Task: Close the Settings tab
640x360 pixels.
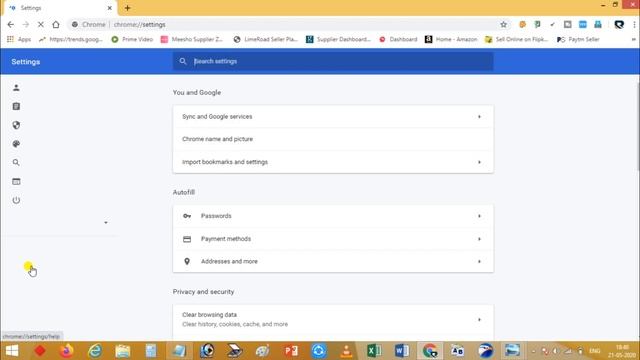Action: click(109, 8)
